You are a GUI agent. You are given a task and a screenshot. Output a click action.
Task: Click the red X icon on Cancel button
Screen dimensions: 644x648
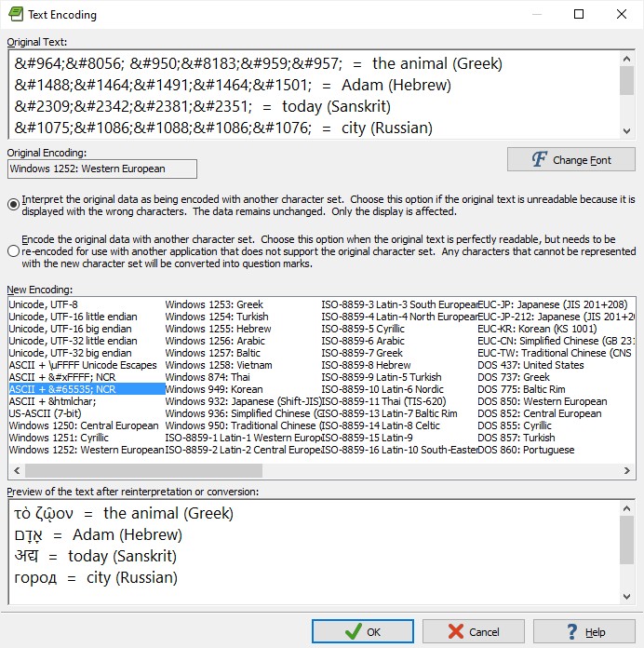456,631
